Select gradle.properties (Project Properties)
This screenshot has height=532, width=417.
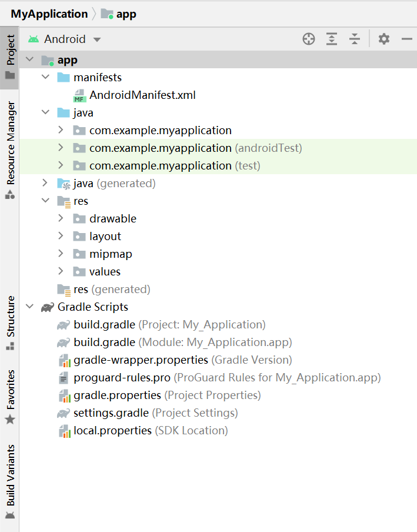(x=167, y=395)
